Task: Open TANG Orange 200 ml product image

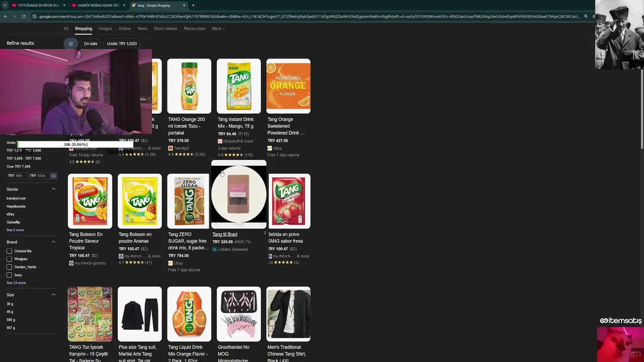Action: point(189,86)
